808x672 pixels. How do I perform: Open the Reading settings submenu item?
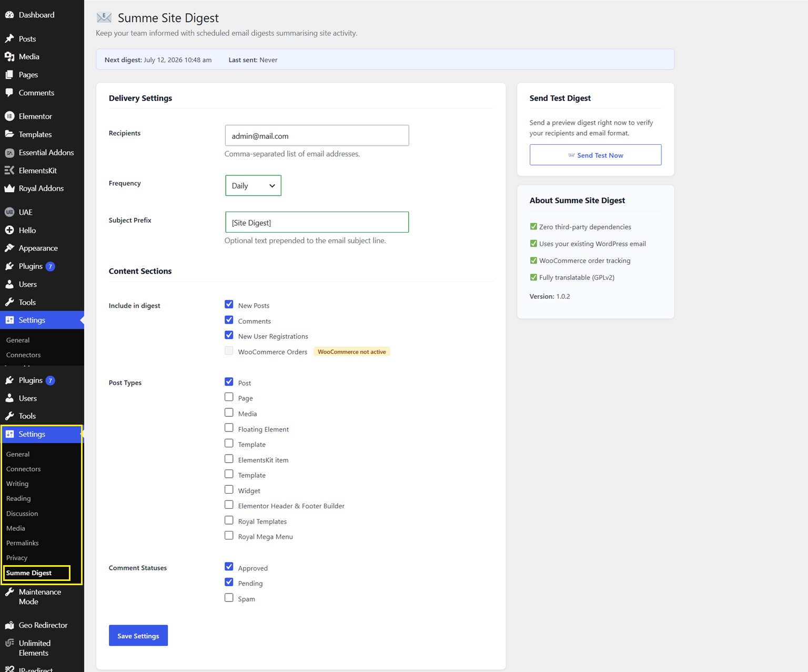tap(18, 498)
